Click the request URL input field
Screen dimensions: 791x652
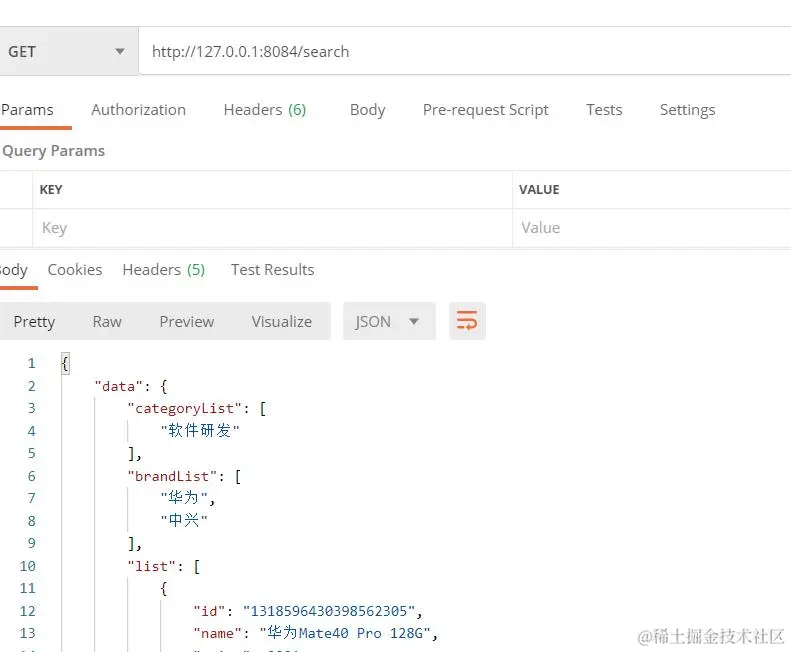tap(465, 51)
